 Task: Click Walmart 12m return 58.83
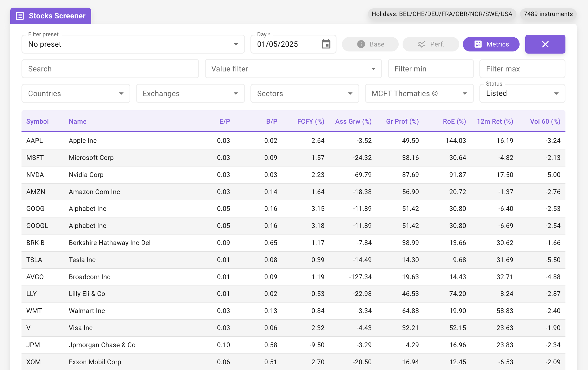pos(505,311)
